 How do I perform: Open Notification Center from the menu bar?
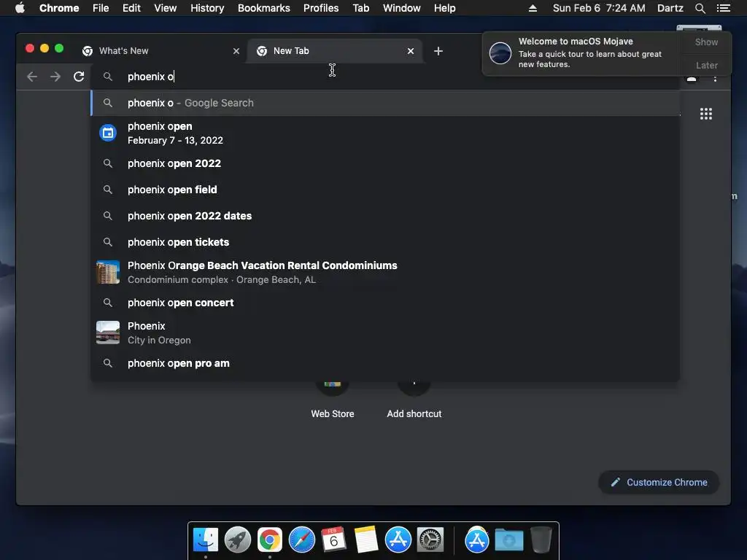pos(724,8)
